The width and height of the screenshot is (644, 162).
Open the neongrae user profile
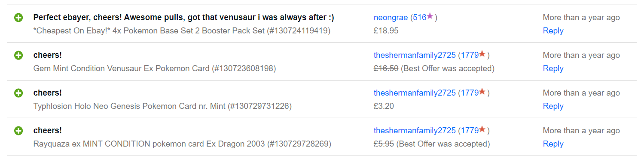coord(391,18)
